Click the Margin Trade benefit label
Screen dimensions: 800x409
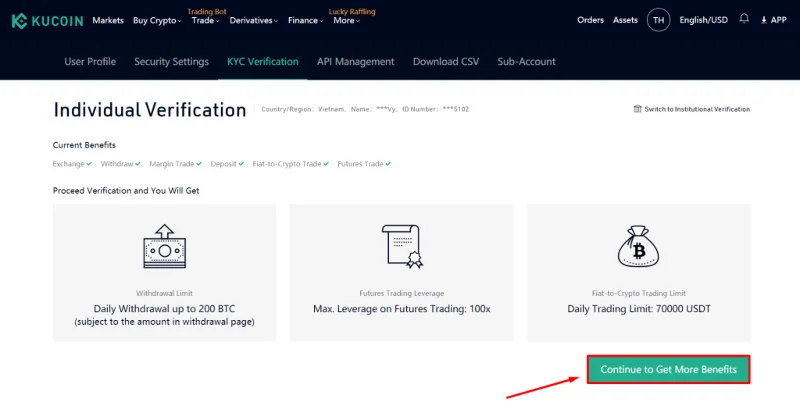point(172,164)
